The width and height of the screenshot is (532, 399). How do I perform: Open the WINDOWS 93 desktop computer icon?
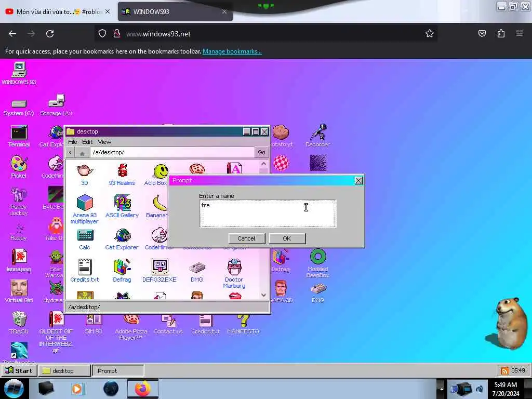(x=19, y=73)
